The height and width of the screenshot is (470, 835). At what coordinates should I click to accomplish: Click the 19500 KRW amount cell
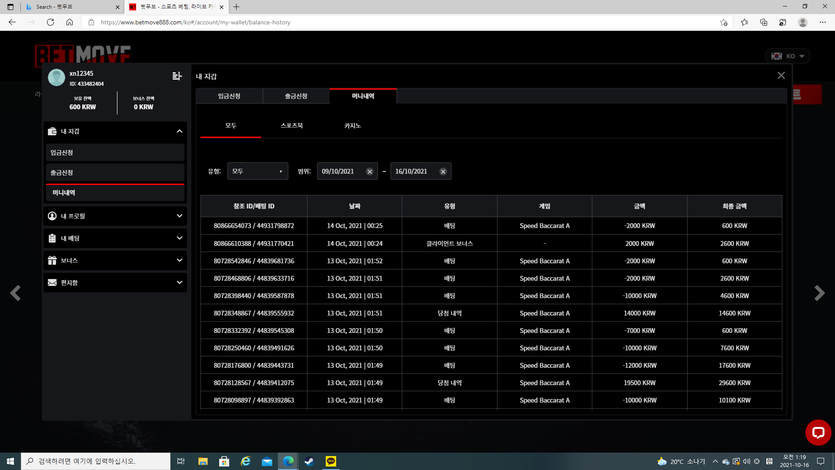pos(640,383)
